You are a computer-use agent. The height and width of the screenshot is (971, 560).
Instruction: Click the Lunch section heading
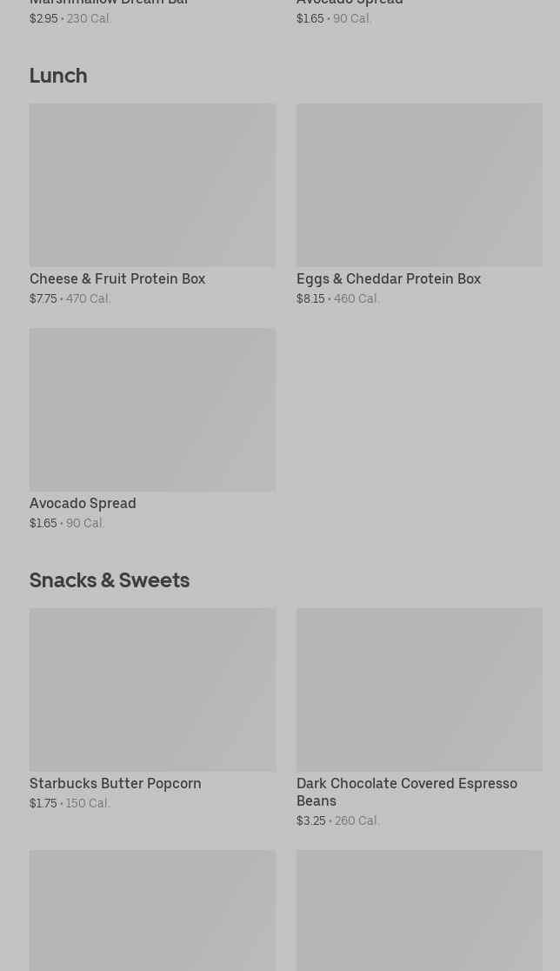[x=58, y=76]
